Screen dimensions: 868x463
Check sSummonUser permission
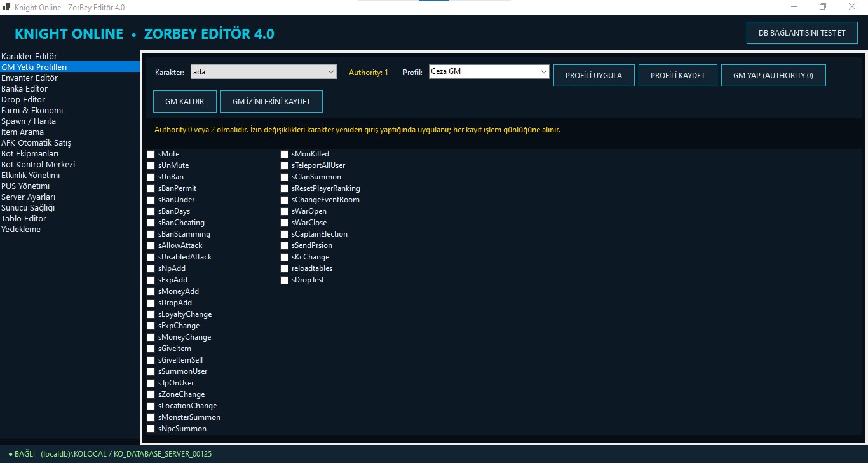click(151, 371)
